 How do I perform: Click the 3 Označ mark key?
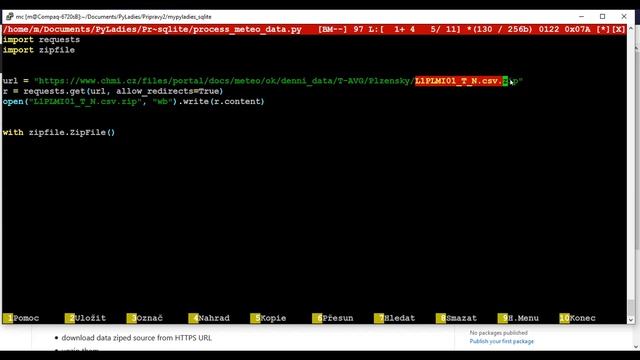click(145, 318)
